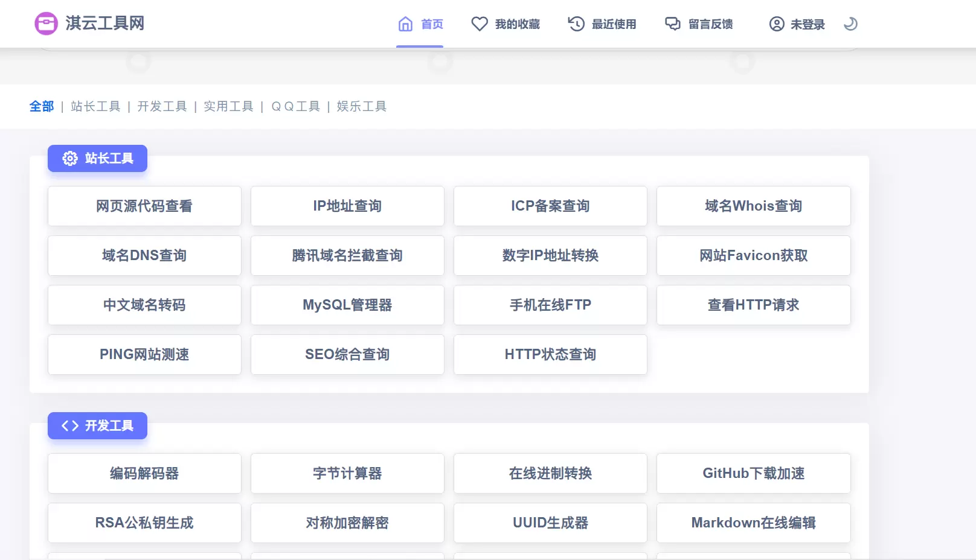The width and height of the screenshot is (976, 560).
Task: Click the user avatar icon for 未登录
Action: tap(777, 24)
